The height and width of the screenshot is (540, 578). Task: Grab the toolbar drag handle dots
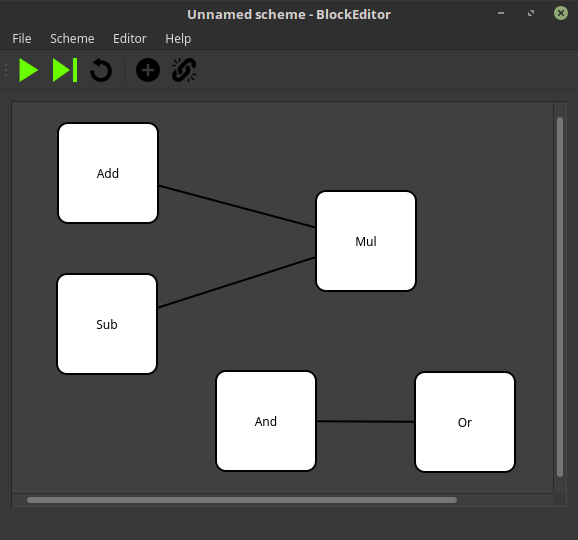pos(6,70)
